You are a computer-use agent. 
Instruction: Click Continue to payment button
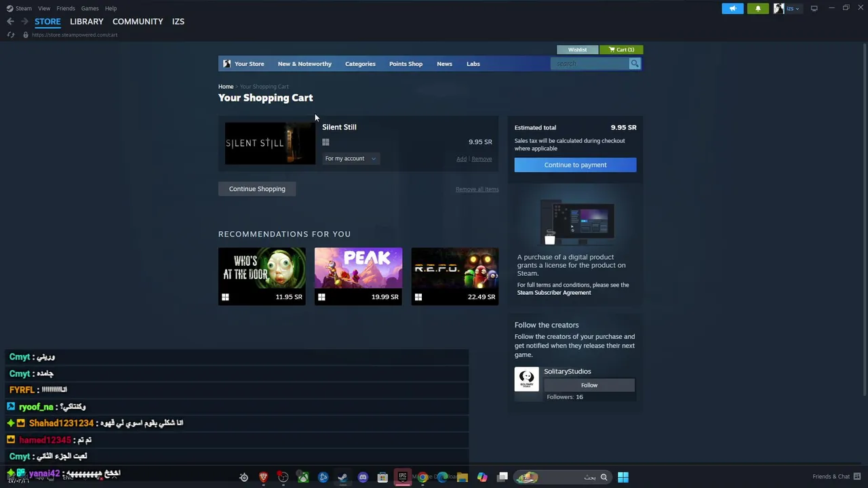click(575, 165)
